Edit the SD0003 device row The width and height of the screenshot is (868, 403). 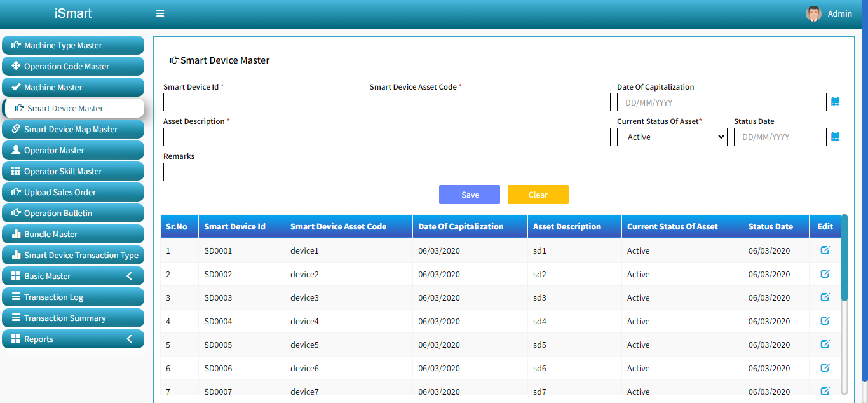point(825,297)
